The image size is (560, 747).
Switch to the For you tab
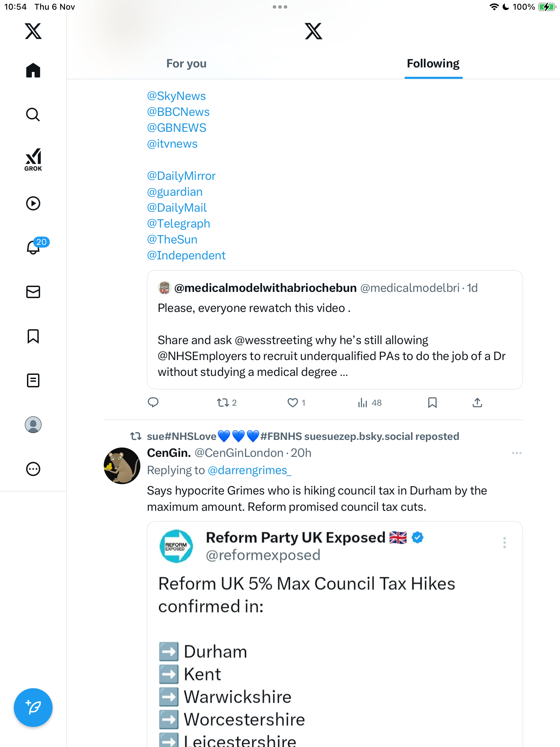[x=186, y=64]
